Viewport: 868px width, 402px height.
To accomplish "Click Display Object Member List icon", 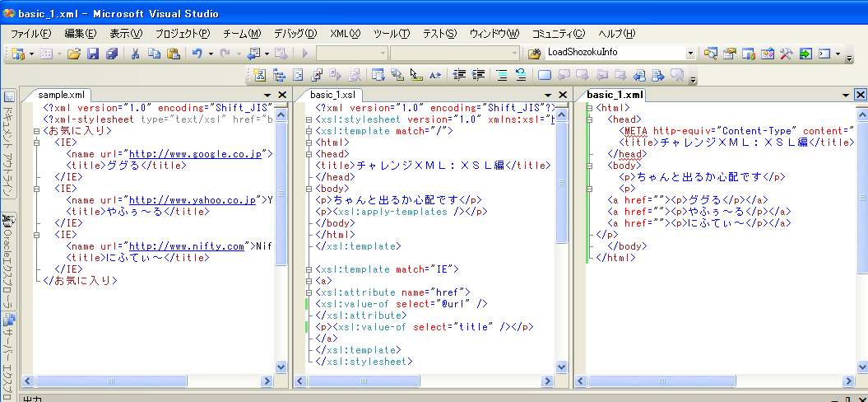I will [378, 75].
